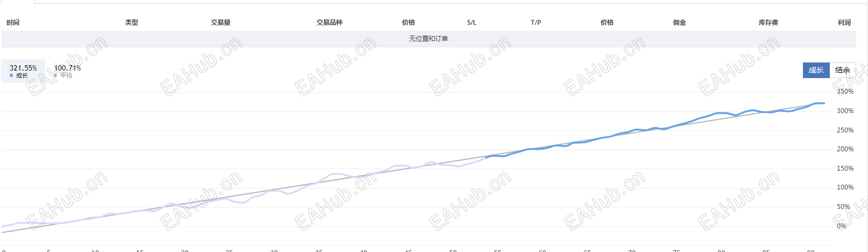The image size is (868, 252).
Task: Click the 价格 header left of 佣金
Action: pos(607,23)
